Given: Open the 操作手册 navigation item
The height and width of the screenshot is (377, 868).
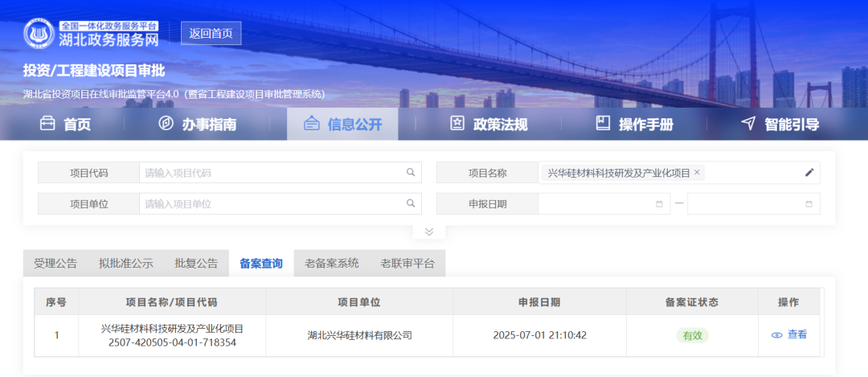Looking at the screenshot, I should [634, 124].
